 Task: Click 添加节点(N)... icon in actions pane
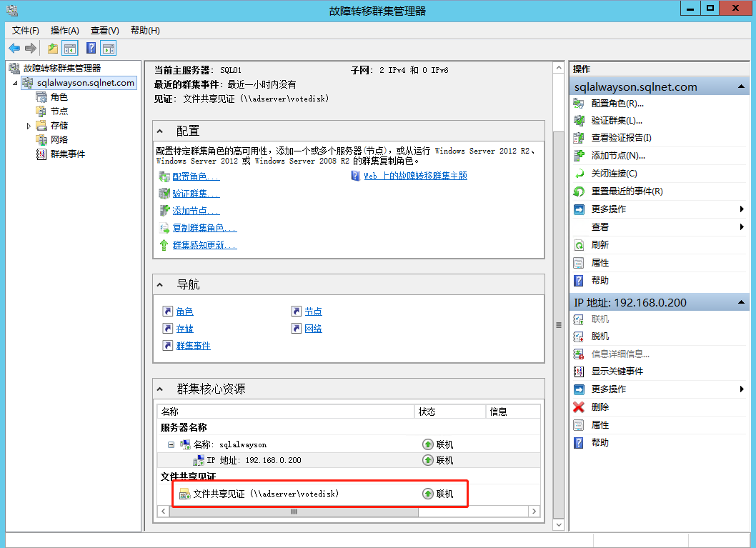579,155
